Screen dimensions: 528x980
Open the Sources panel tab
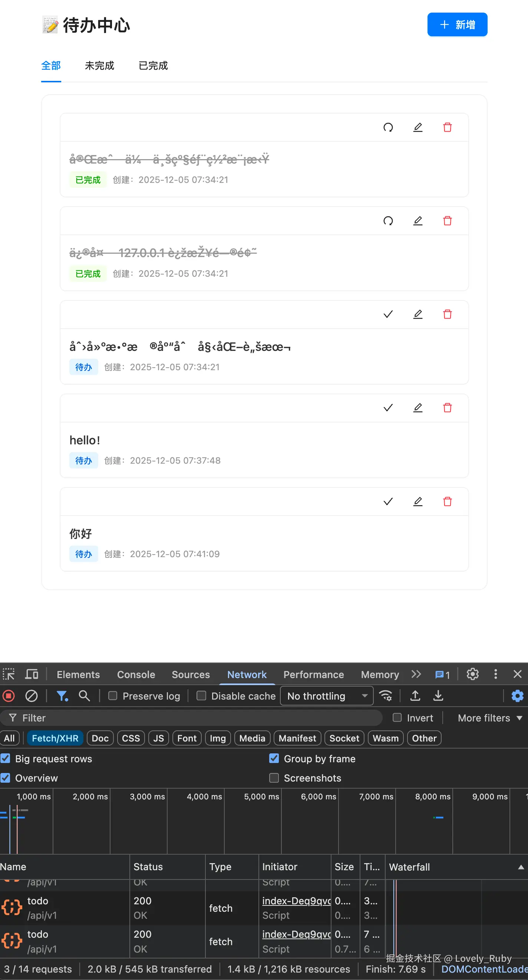click(191, 674)
